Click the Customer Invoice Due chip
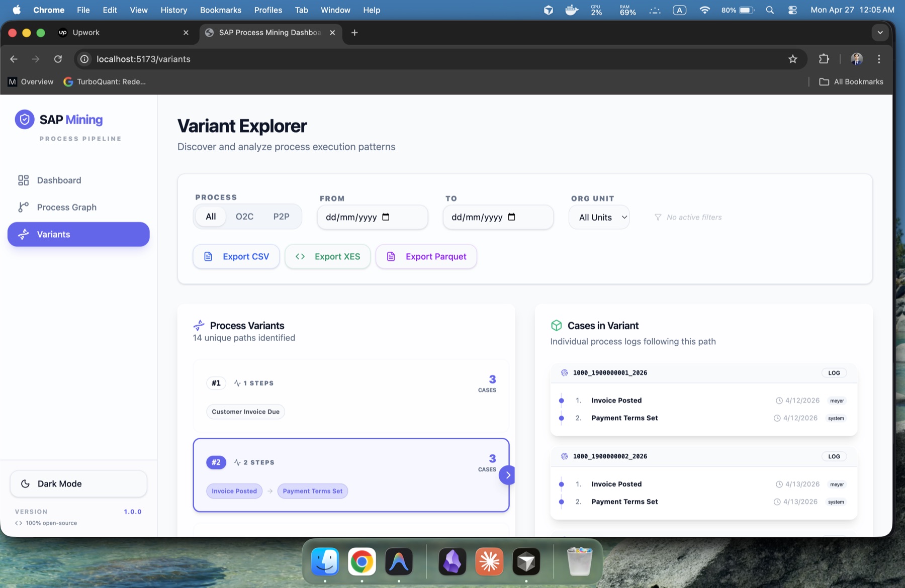The image size is (905, 588). (x=245, y=412)
